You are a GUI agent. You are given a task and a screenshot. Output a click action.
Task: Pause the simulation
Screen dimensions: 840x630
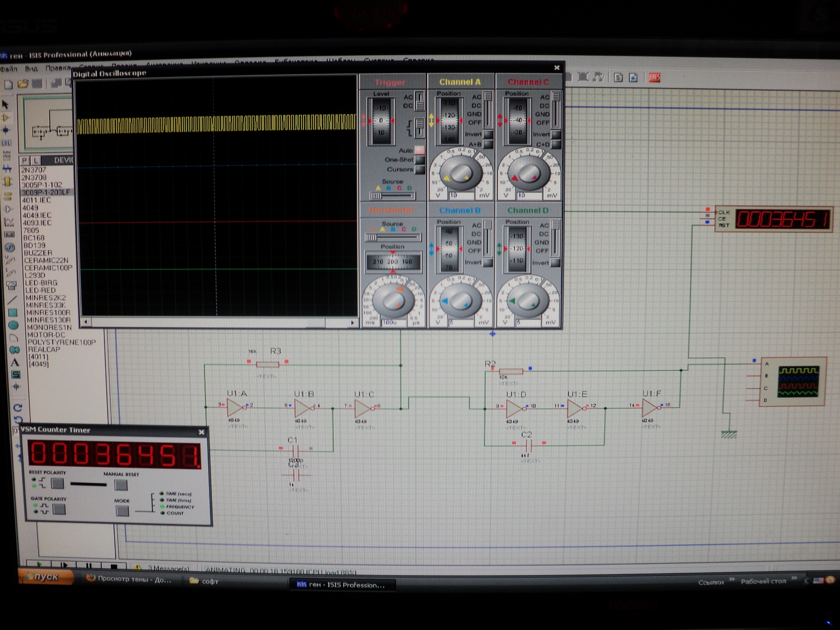tap(88, 566)
